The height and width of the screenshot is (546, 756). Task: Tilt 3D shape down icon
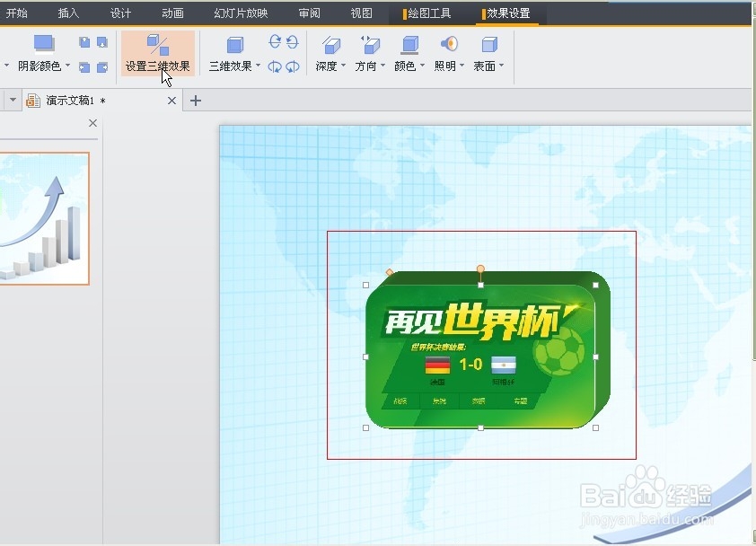click(275, 42)
